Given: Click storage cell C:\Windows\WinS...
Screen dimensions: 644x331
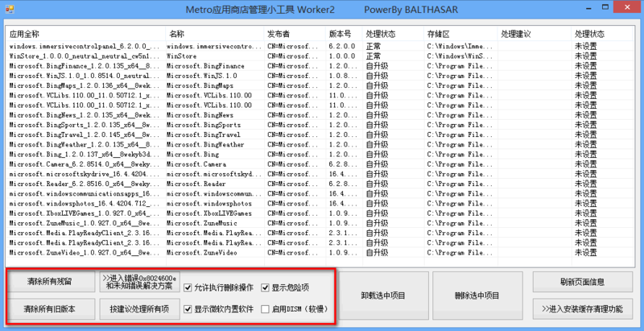Looking at the screenshot, I should (460, 56).
